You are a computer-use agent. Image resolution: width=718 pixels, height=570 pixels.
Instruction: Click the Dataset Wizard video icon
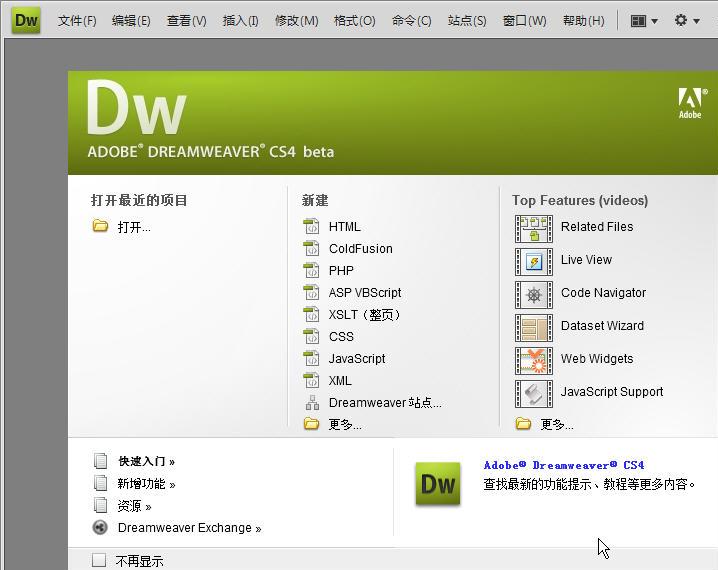click(x=533, y=326)
